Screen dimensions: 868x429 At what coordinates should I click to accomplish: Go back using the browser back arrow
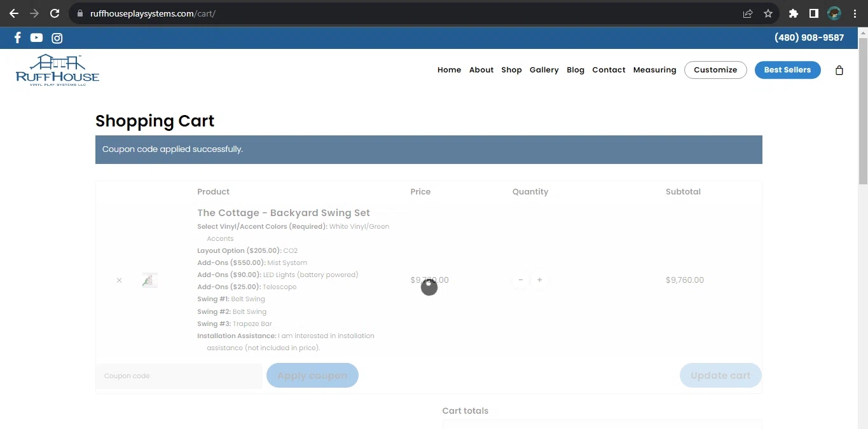13,13
